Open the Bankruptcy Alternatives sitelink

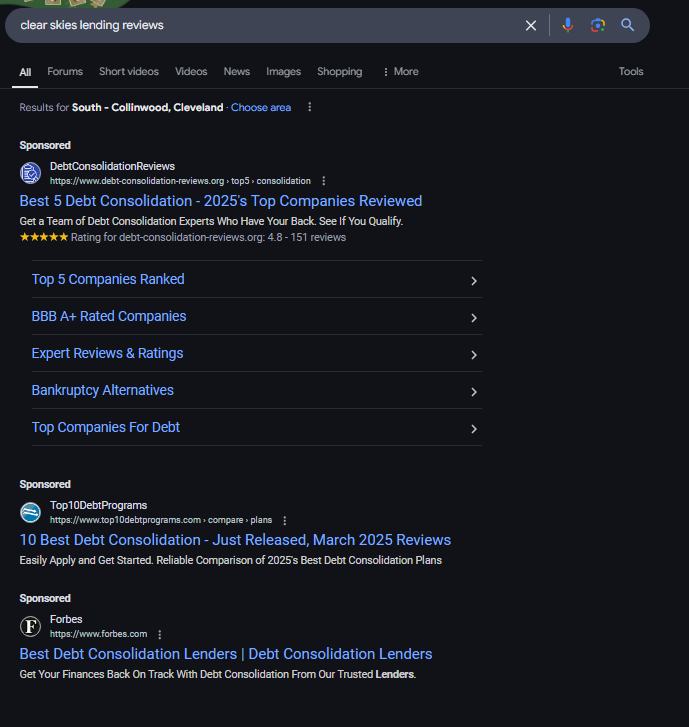(102, 390)
